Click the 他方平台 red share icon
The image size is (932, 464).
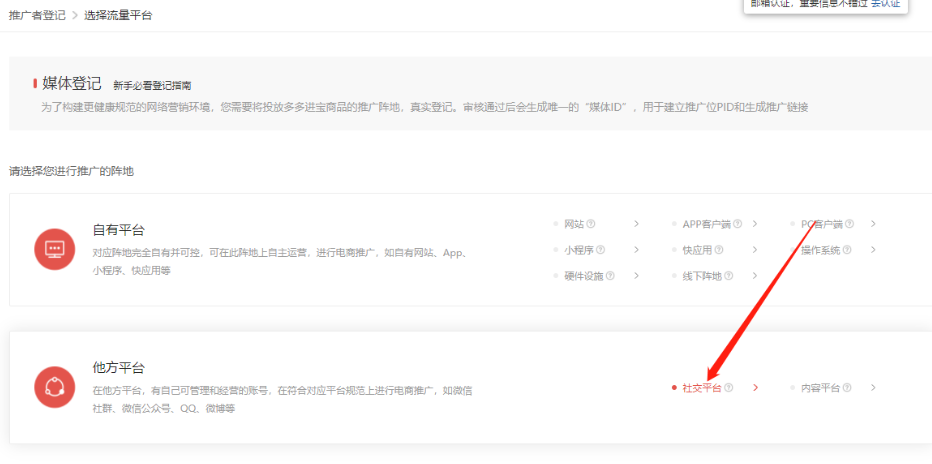pyautogui.click(x=54, y=387)
